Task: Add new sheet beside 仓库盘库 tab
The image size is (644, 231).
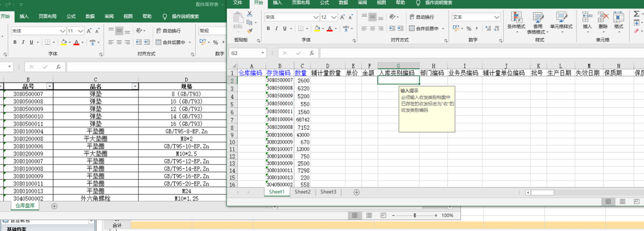Action: pyautogui.click(x=55, y=206)
